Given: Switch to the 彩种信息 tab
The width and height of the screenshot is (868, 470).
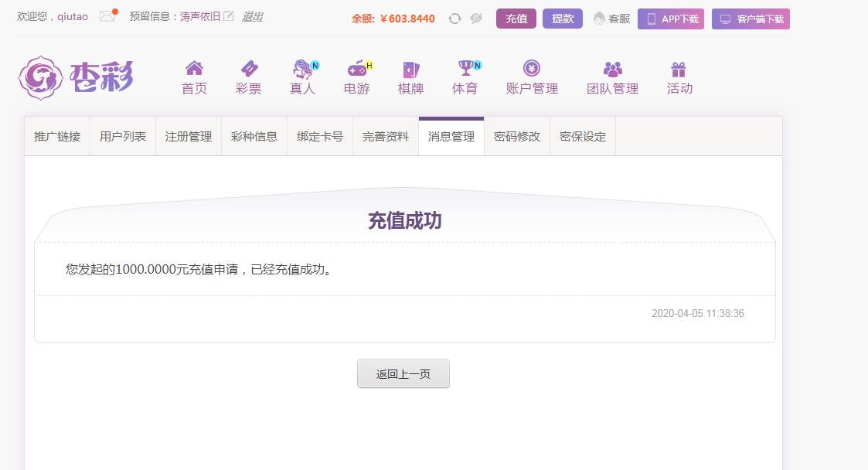Looking at the screenshot, I should (x=254, y=137).
